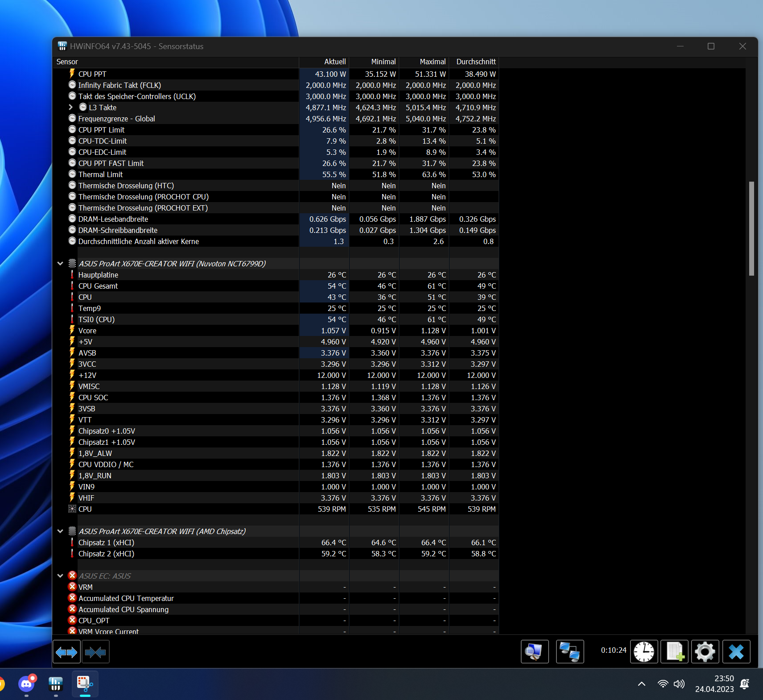Open the sensor settings gear icon
This screenshot has width=763, height=700.
click(704, 651)
